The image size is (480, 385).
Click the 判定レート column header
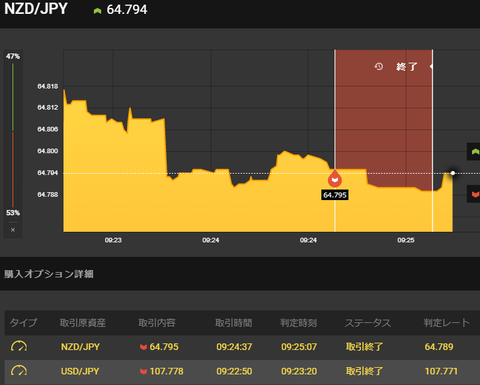(x=447, y=323)
